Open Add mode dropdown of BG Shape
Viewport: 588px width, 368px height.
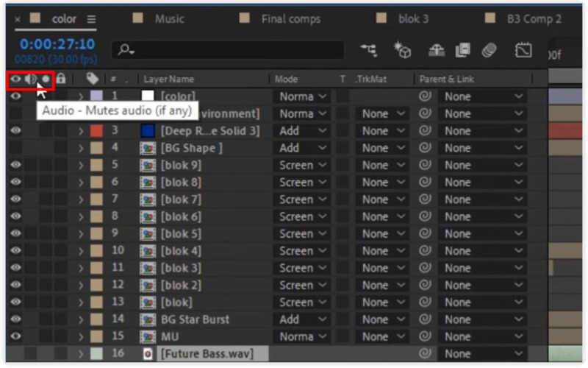[x=301, y=148]
